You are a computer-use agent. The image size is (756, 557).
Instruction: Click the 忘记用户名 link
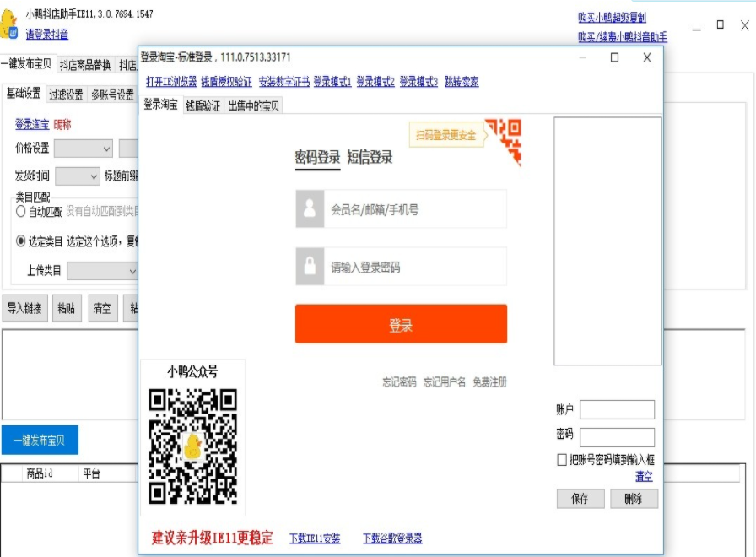pos(445,382)
